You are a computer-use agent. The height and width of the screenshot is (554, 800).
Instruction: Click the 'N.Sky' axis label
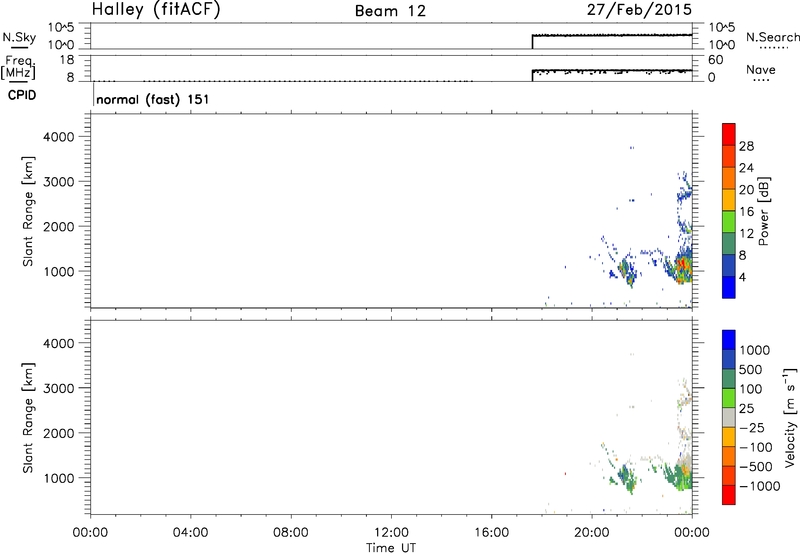pyautogui.click(x=19, y=37)
